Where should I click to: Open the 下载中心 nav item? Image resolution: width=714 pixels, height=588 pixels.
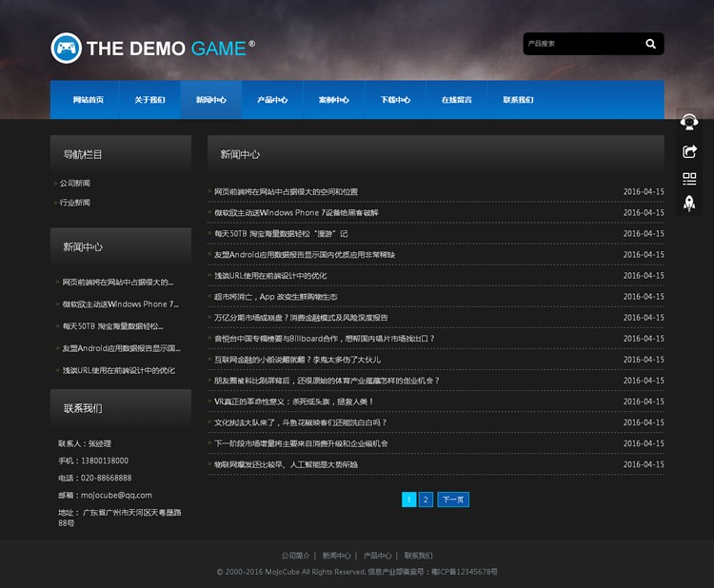tap(395, 100)
